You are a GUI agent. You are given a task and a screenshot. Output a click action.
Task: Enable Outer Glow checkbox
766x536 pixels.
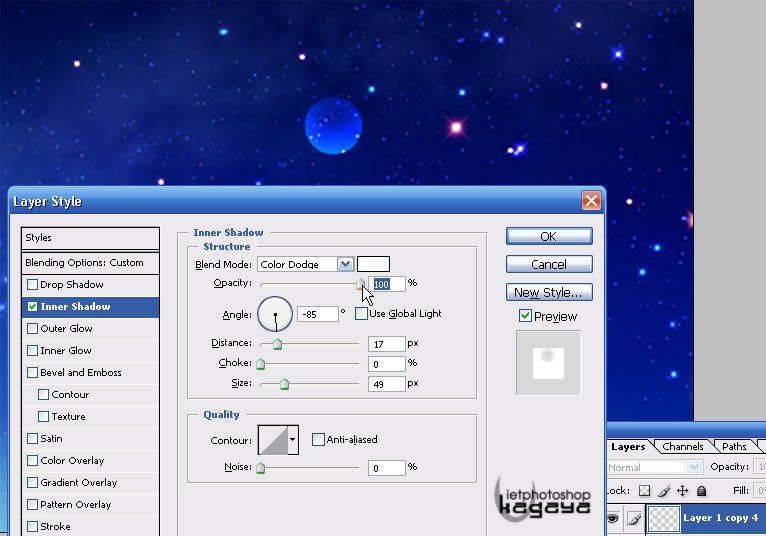click(32, 328)
